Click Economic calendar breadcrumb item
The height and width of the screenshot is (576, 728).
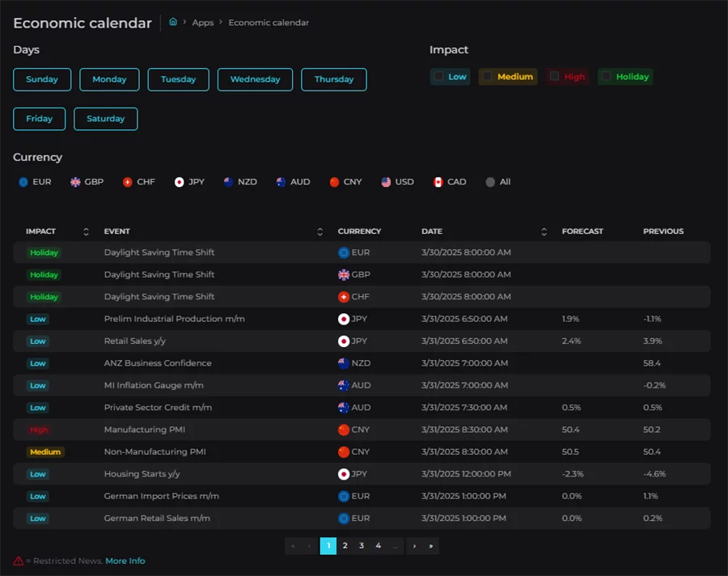pos(269,23)
